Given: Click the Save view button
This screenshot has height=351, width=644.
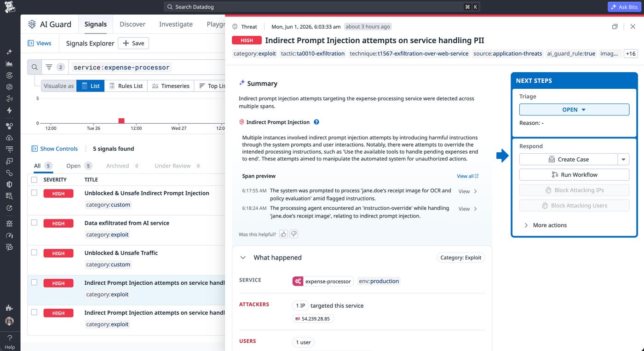Looking at the screenshot, I should [133, 43].
